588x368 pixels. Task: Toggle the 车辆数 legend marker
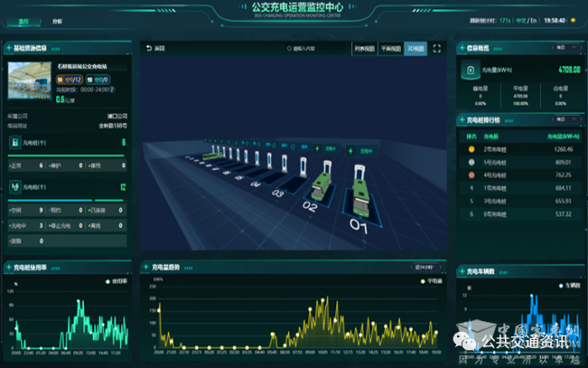[x=563, y=287]
